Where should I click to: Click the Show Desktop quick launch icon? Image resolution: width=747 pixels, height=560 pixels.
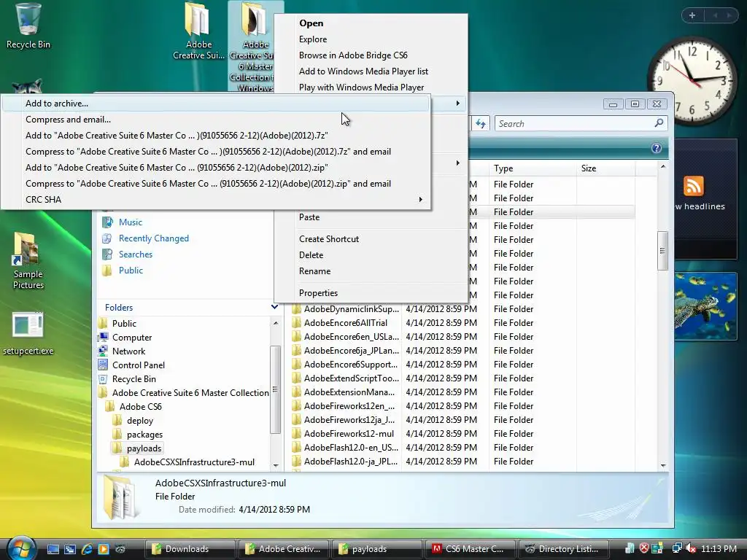[x=53, y=548]
